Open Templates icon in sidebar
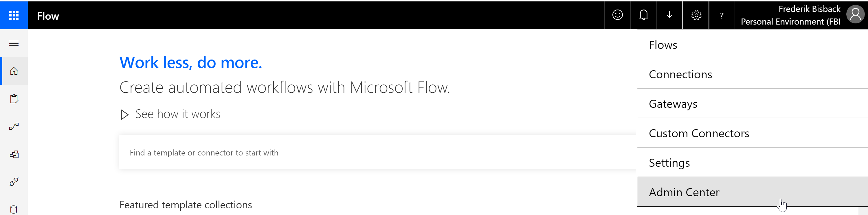This screenshot has width=868, height=215. click(x=14, y=154)
